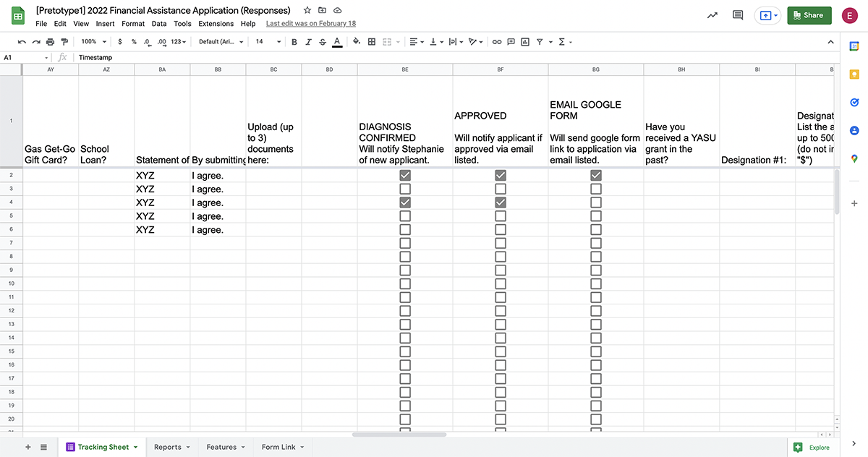
Task: Open more number formats 123 dropdown
Action: click(x=178, y=42)
